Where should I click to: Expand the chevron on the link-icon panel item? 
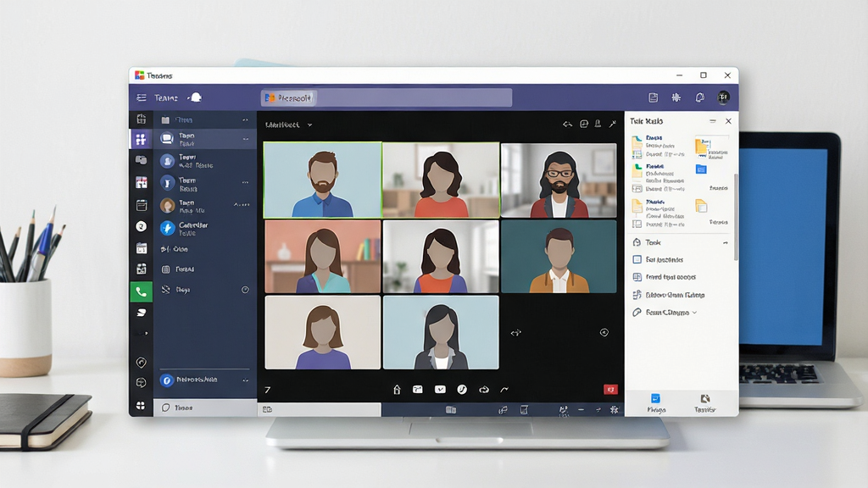pyautogui.click(x=695, y=313)
